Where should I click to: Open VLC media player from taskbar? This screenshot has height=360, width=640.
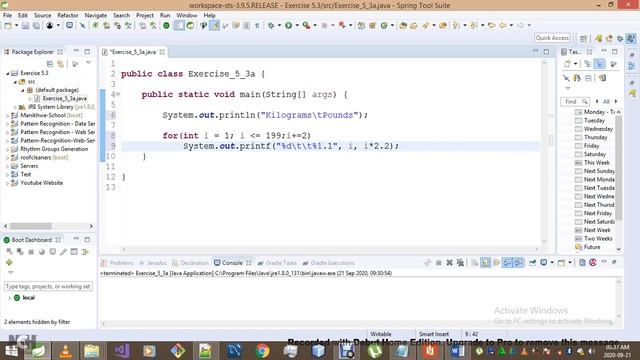tap(66, 351)
